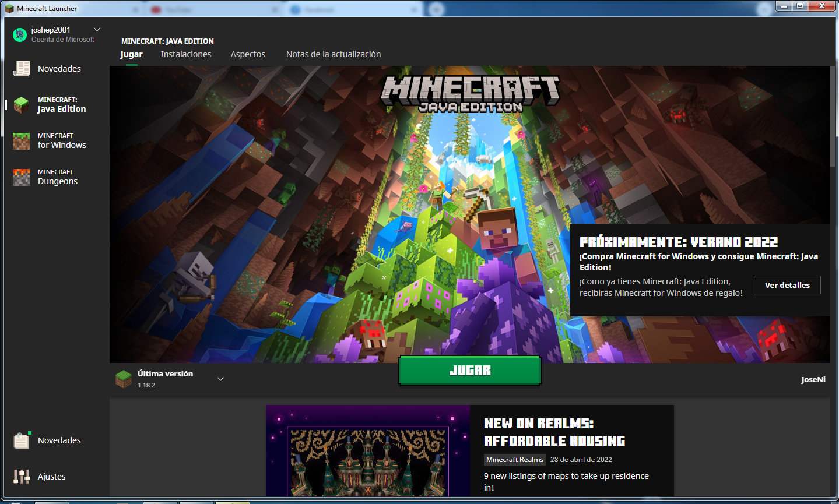This screenshot has width=839, height=504.
Task: Open the bottom Novedades icon with green dot
Action: coord(22,440)
